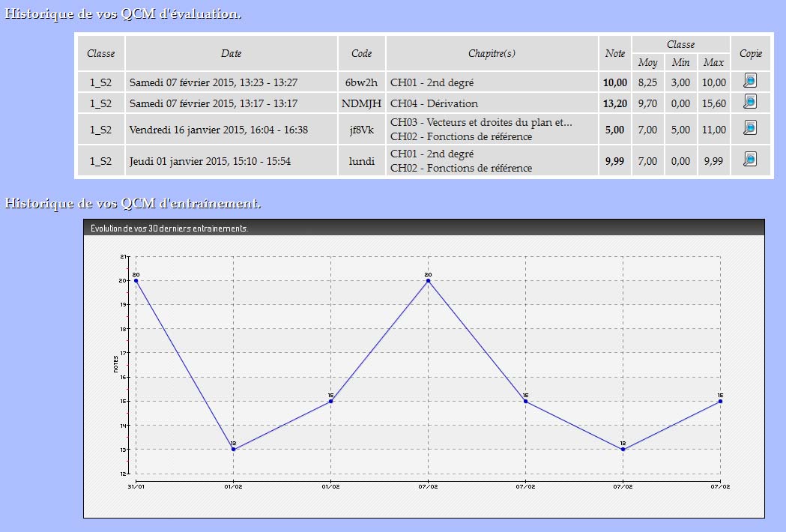Viewport: 786px width, 532px height.
Task: Select the 'Vendredi 16 janvier 2015' date cell
Action: pyautogui.click(x=218, y=130)
